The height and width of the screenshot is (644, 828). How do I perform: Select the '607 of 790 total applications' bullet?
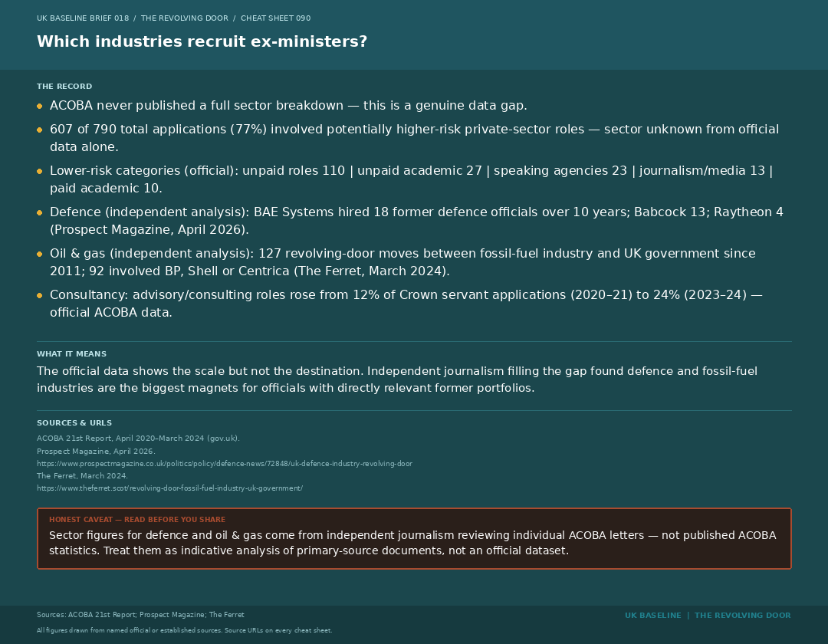tap(415, 138)
